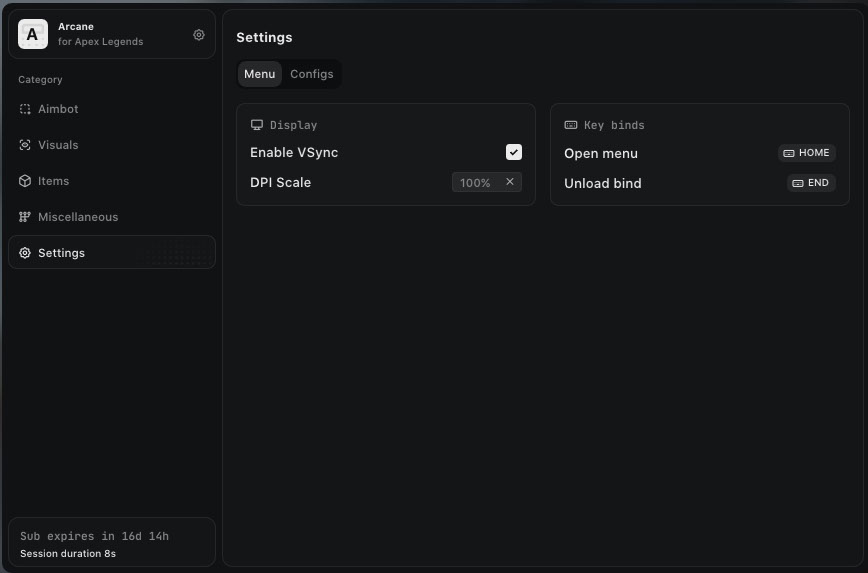This screenshot has width=868, height=573.
Task: Click the Arcane "A" logo
Action: pyautogui.click(x=33, y=35)
